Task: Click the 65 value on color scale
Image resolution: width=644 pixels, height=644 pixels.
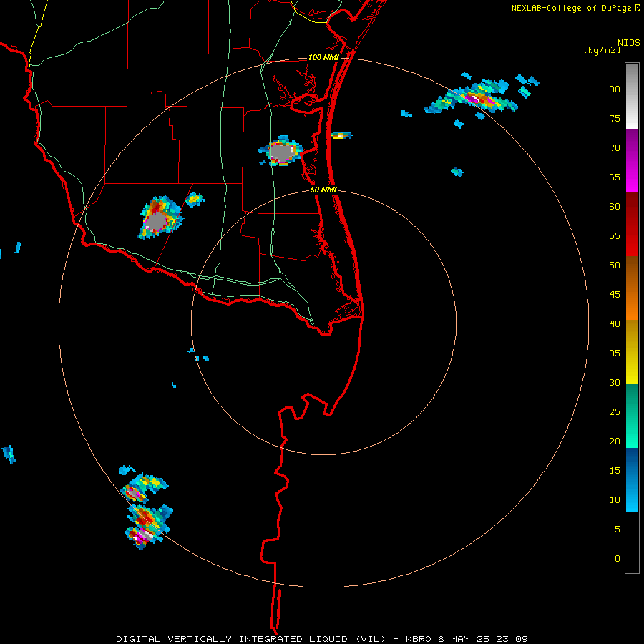Action: coord(615,177)
